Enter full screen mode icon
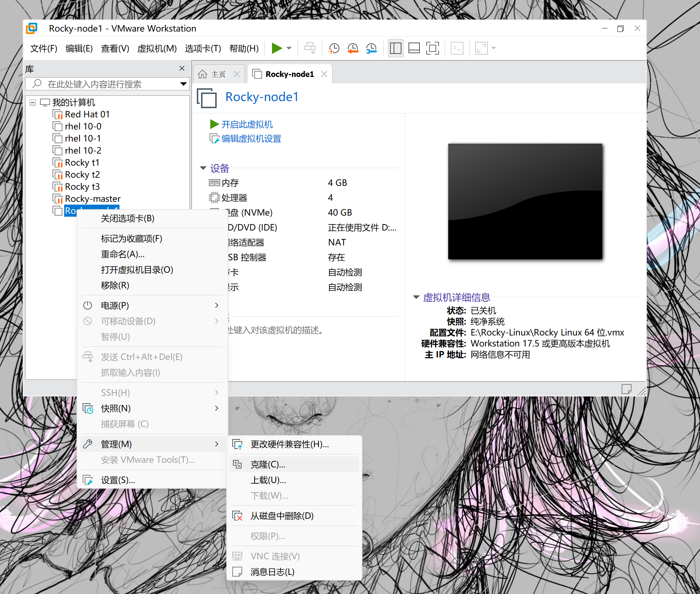 point(432,48)
